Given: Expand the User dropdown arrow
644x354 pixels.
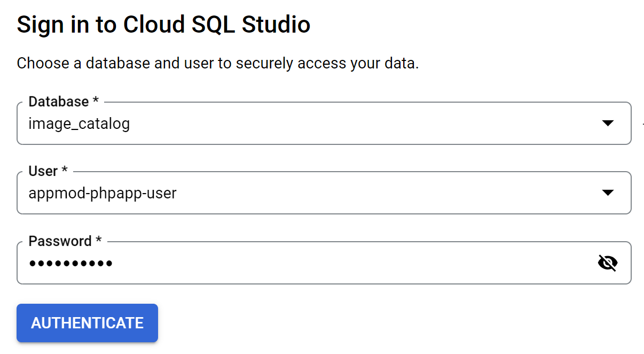Looking at the screenshot, I should pyautogui.click(x=607, y=193).
